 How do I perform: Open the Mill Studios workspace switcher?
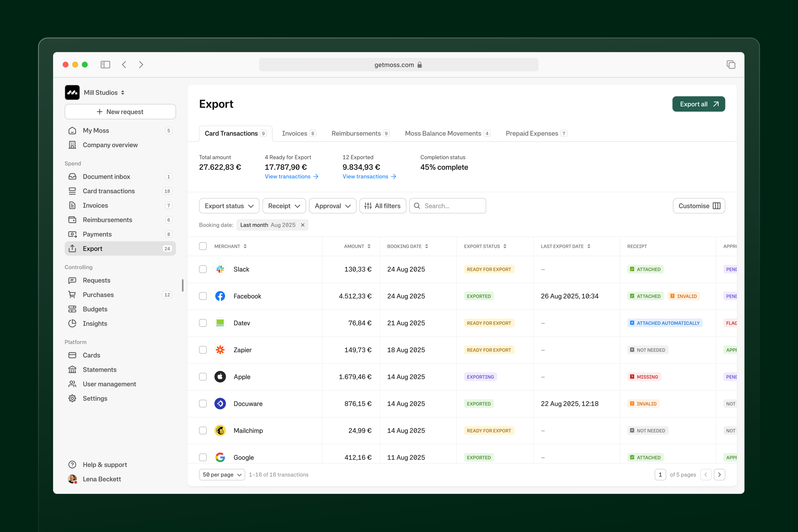(x=104, y=93)
